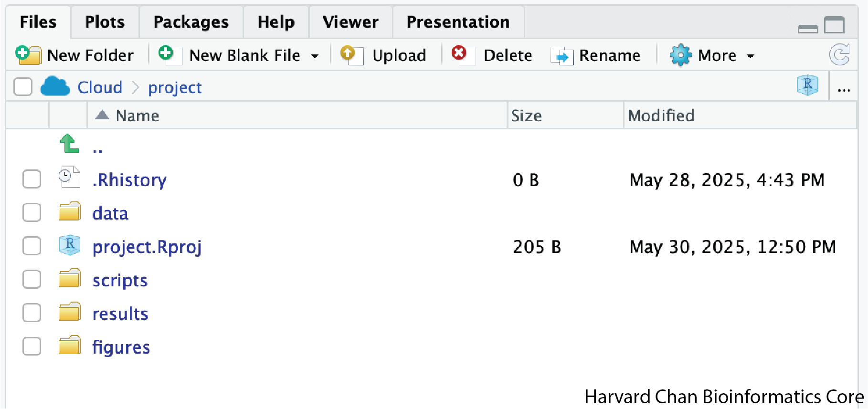Tick the checkbox beside data folder
The image size is (868, 409).
point(32,213)
